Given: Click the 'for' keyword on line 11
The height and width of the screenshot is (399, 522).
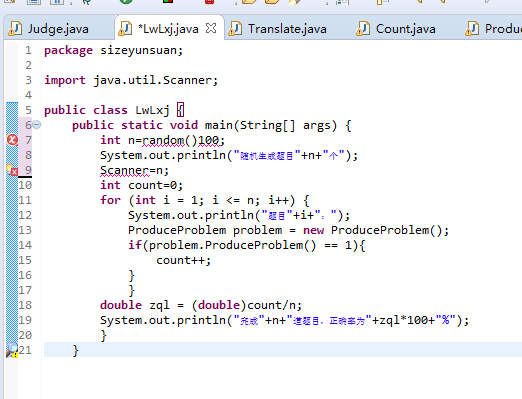Looking at the screenshot, I should [110, 200].
